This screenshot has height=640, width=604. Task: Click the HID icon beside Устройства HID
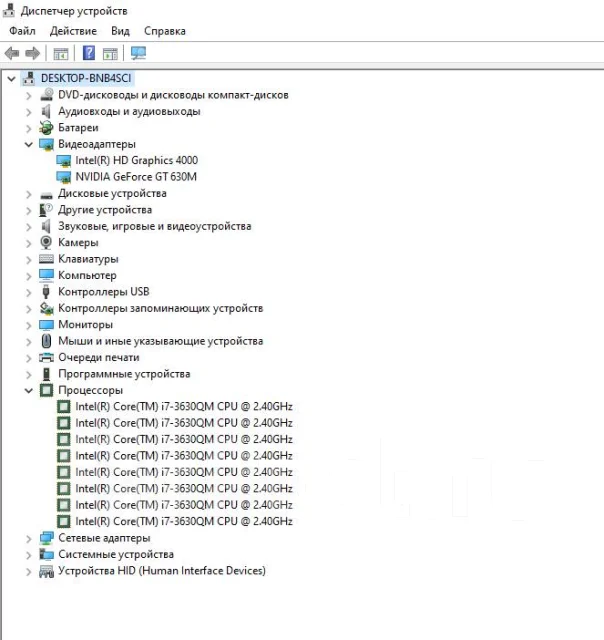pos(46,571)
